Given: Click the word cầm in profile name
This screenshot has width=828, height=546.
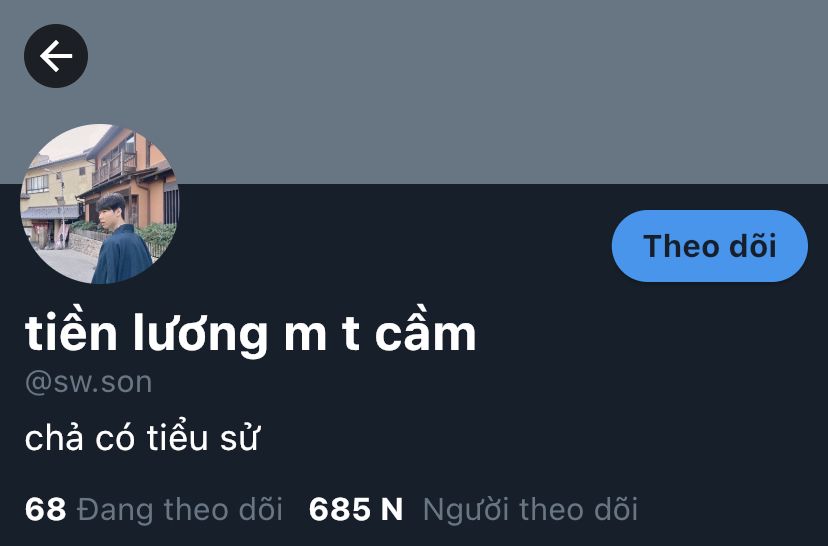Looking at the screenshot, I should [426, 333].
